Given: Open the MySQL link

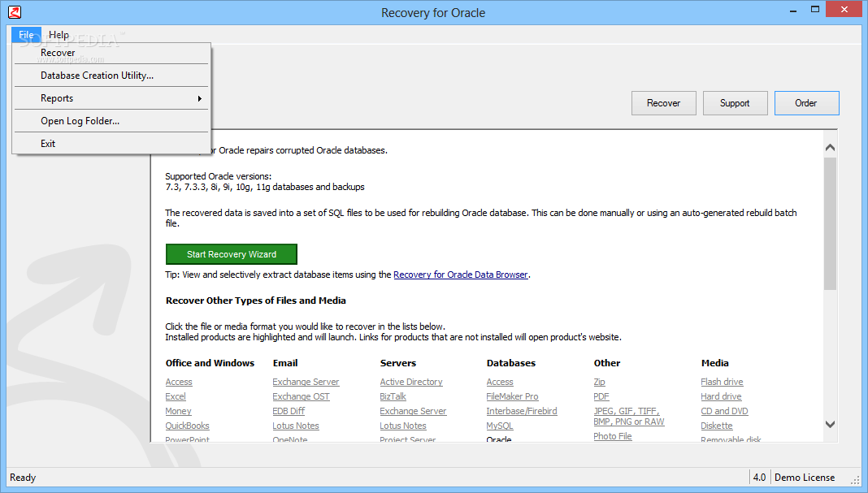Looking at the screenshot, I should (x=500, y=426).
